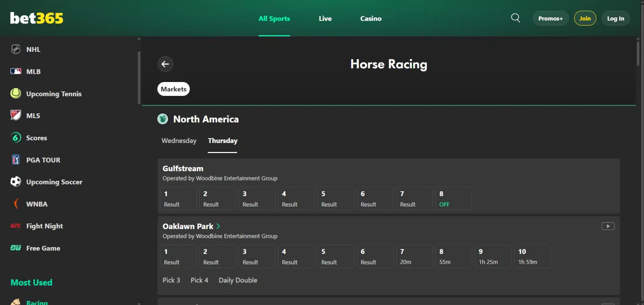The width and height of the screenshot is (644, 305).
Task: View Oaklawn Park race 6 result
Action: (x=375, y=256)
